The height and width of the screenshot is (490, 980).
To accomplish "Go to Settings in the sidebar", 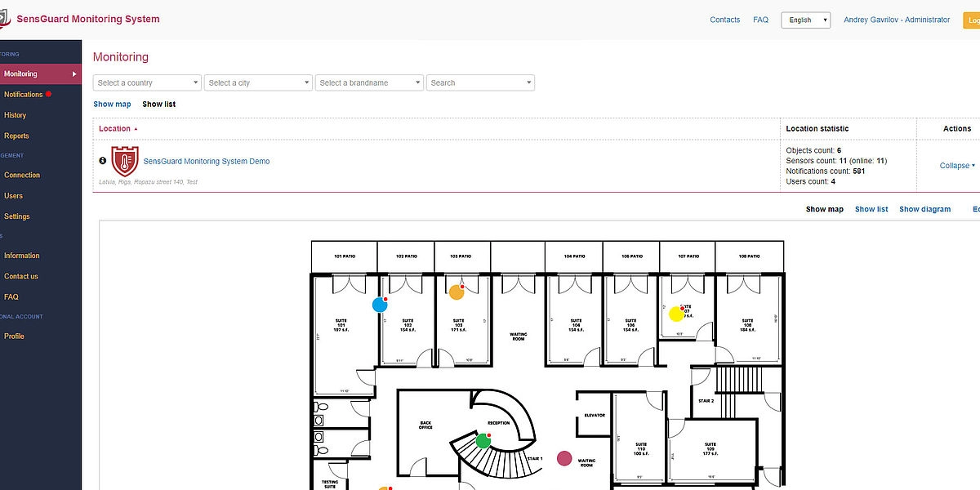I will pyautogui.click(x=16, y=216).
